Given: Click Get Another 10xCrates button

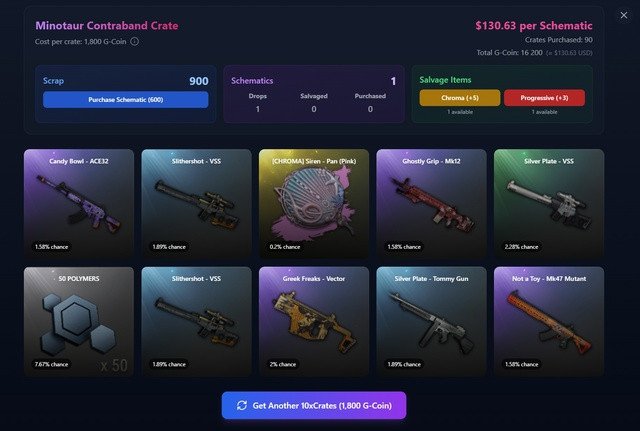Looking at the screenshot, I should [314, 405].
